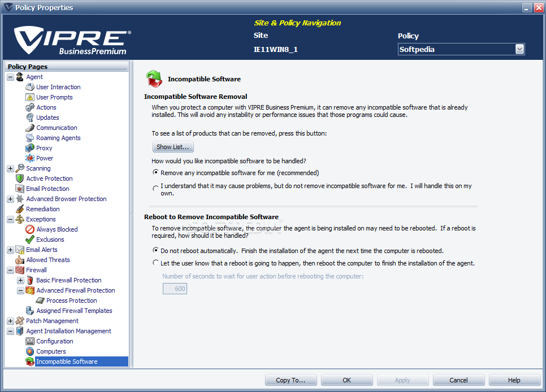Collapse Advanced Firewall Protection node
The width and height of the screenshot is (546, 392).
(20, 290)
